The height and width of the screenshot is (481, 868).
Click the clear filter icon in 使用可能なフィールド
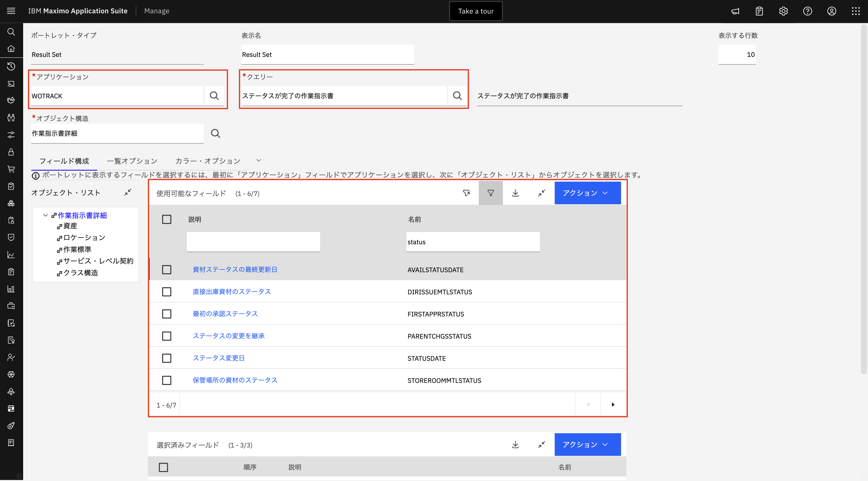466,193
